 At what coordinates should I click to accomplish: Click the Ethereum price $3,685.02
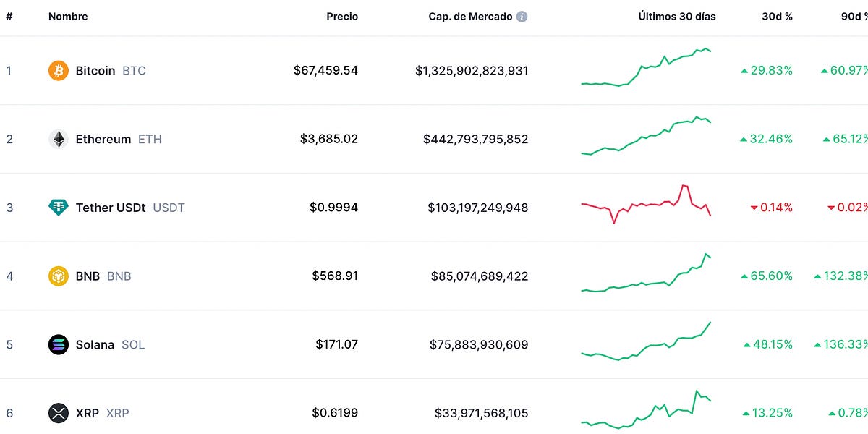[x=329, y=139]
